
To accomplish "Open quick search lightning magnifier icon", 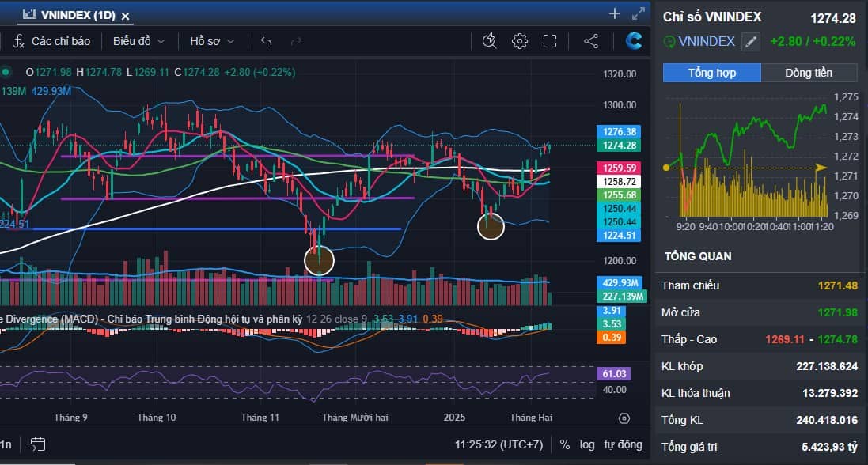I will [489, 41].
